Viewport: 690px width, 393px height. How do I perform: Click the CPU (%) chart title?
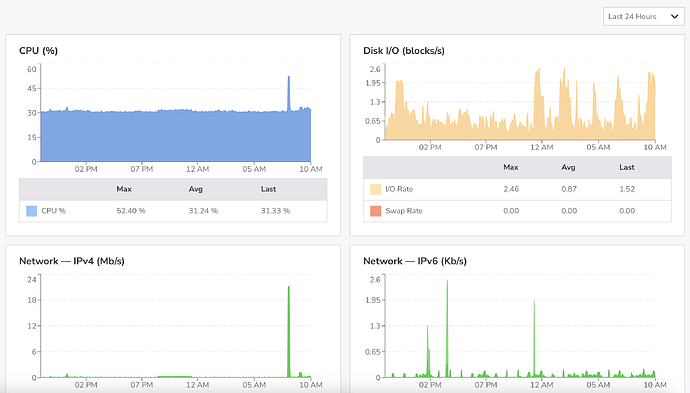point(38,51)
